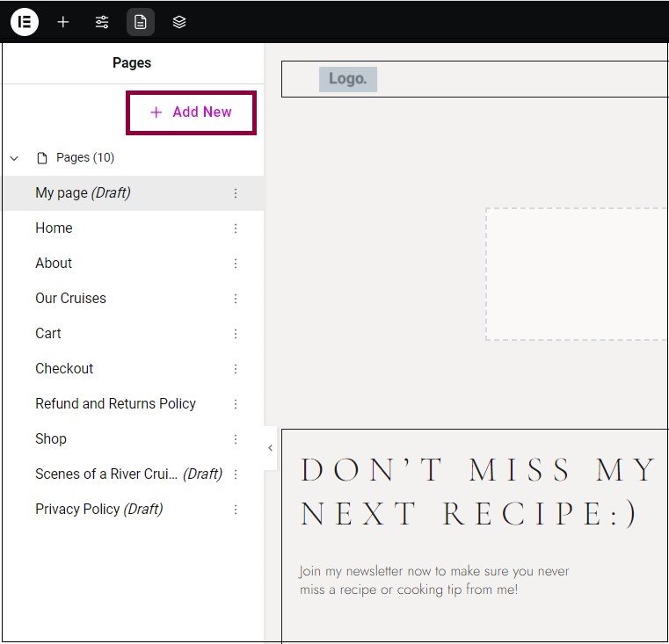The image size is (669, 644).
Task: Click the empty dashed container area
Action: tap(577, 274)
